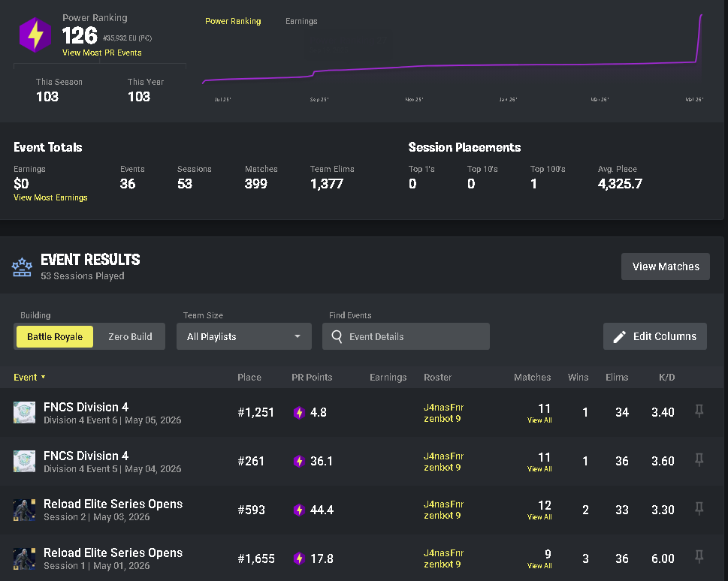Switch chart to Power Ranking tab
The height and width of the screenshot is (581, 728).
tap(233, 21)
